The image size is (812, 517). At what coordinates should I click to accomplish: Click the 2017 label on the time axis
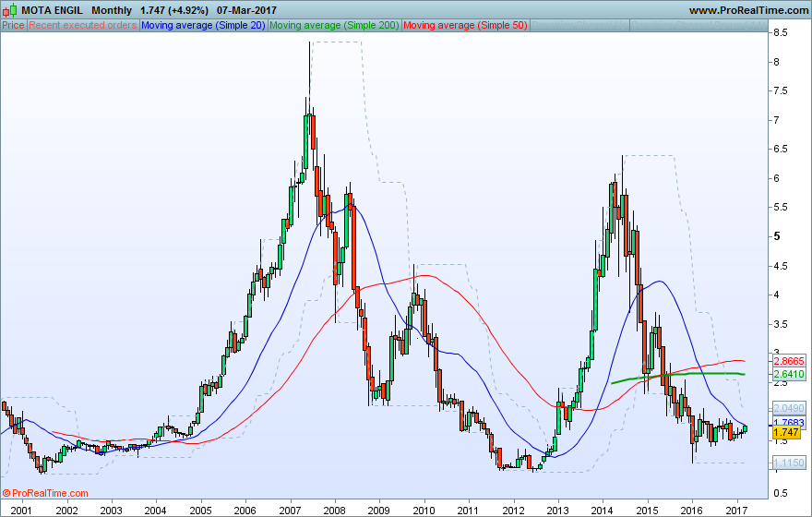(x=737, y=511)
